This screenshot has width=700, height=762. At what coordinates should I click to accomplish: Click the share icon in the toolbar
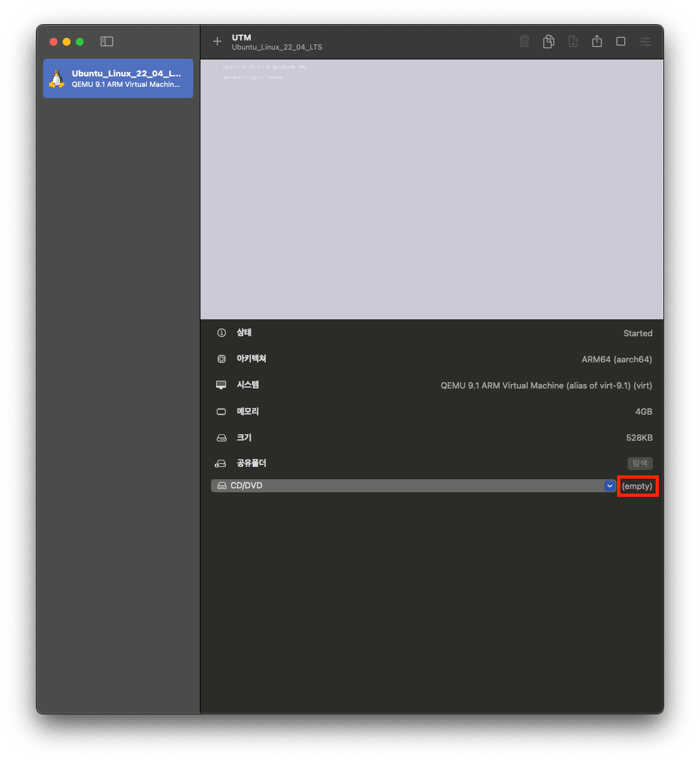click(x=597, y=41)
